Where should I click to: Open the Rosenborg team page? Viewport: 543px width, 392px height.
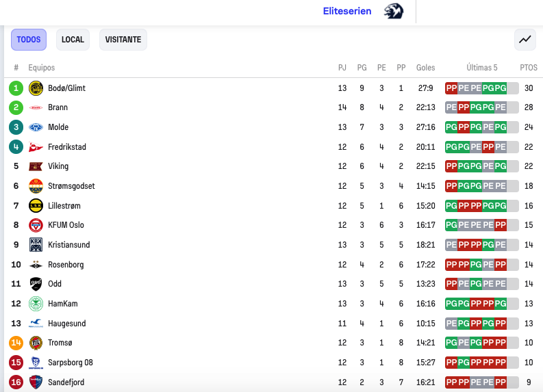66,265
